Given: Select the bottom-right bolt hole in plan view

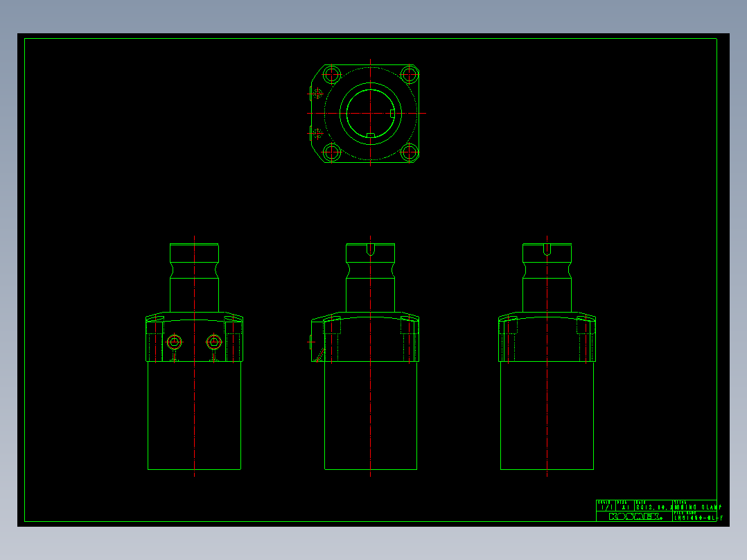Looking at the screenshot, I should click(410, 152).
